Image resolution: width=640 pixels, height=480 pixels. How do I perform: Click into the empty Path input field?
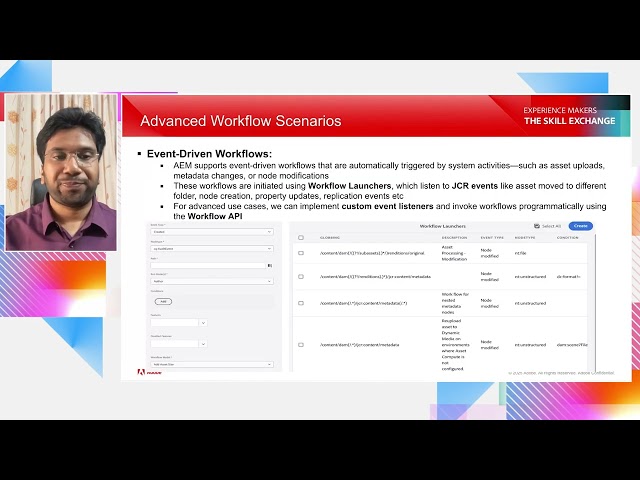(x=208, y=265)
